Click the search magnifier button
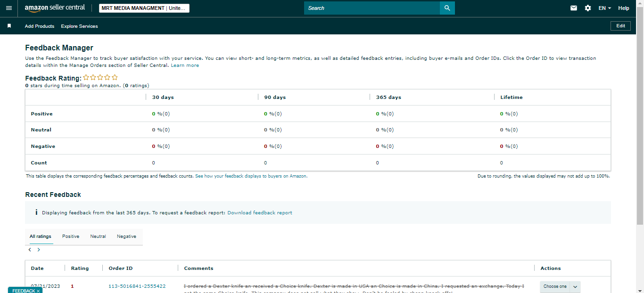This screenshot has height=293, width=644. pyautogui.click(x=447, y=8)
